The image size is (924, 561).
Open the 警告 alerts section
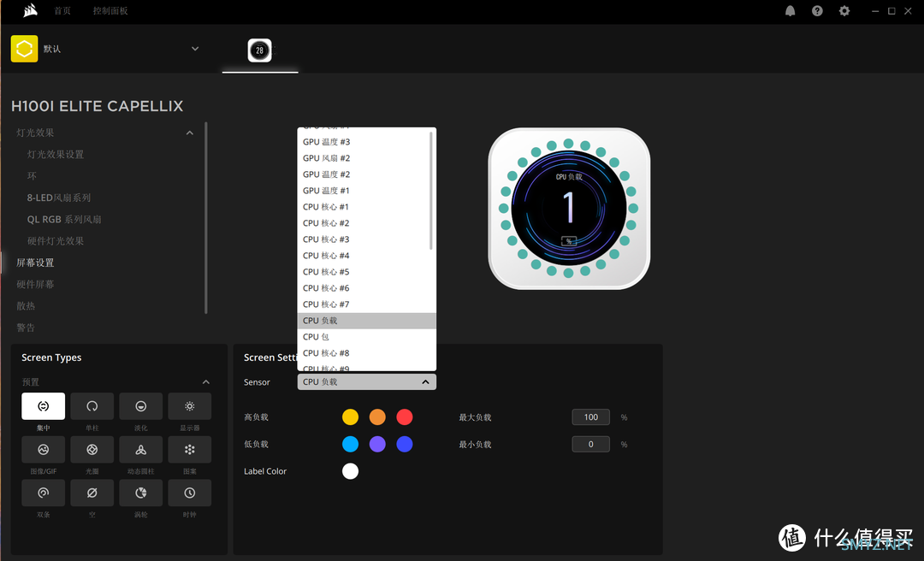[26, 328]
